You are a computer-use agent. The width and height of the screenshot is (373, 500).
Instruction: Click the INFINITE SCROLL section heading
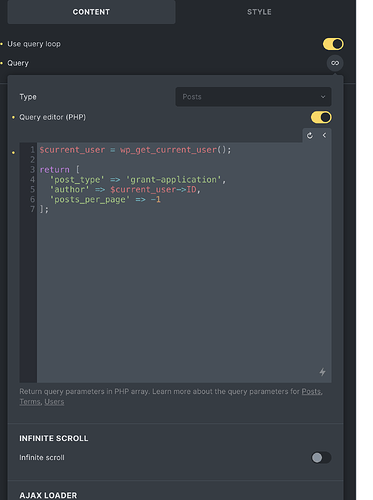[x=54, y=438]
